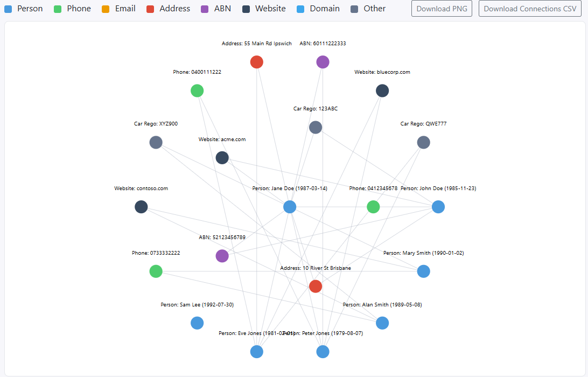Click the Website acme.com node
Image resolution: width=588 pixels, height=377 pixels.
tap(222, 157)
